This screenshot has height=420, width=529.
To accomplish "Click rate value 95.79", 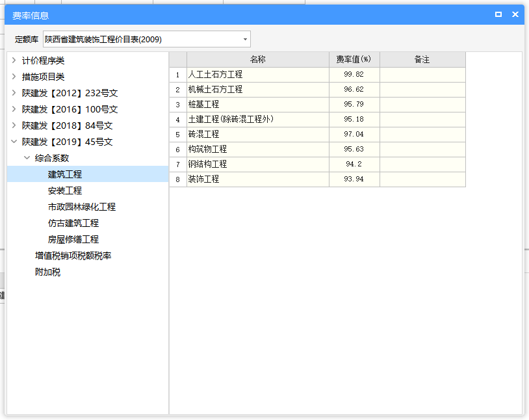I will coord(354,104).
